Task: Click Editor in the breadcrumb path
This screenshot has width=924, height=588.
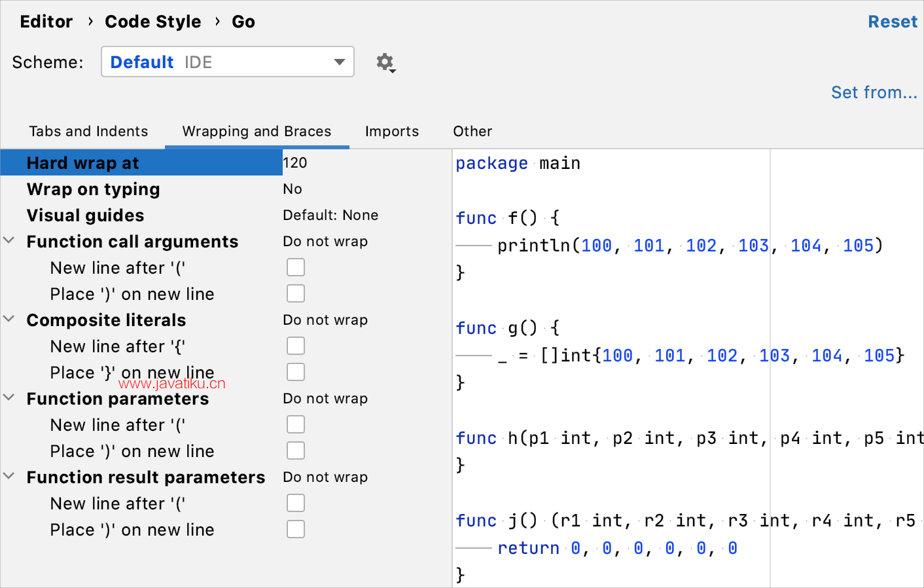Action: tap(46, 22)
